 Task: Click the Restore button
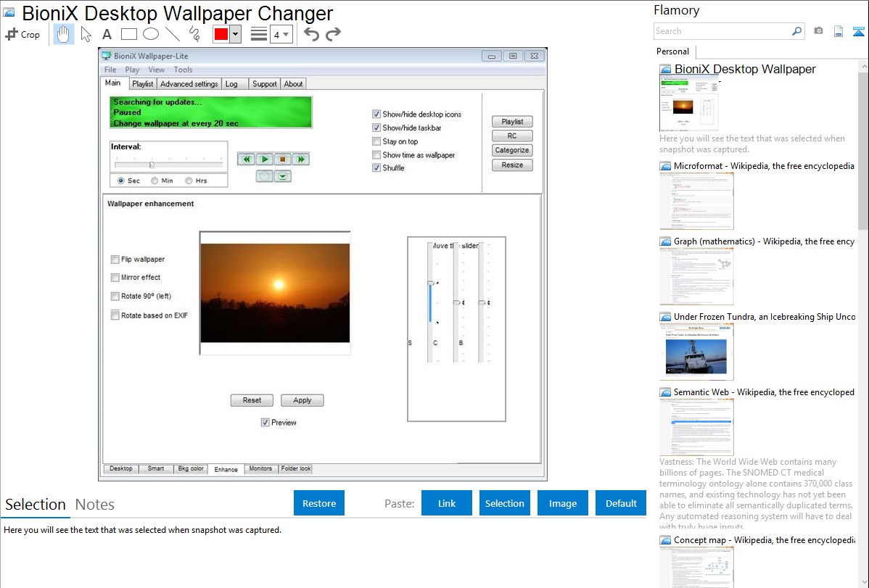(319, 503)
